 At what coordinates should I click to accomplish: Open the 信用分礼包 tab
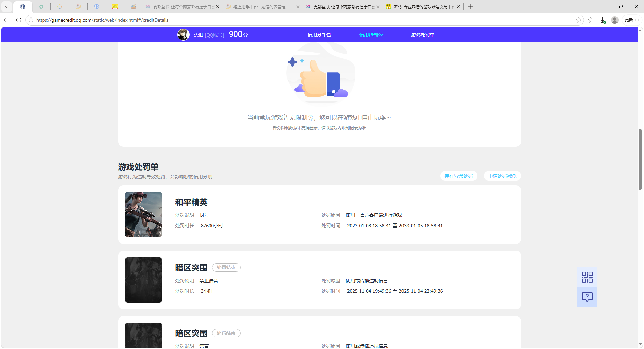[x=319, y=35]
